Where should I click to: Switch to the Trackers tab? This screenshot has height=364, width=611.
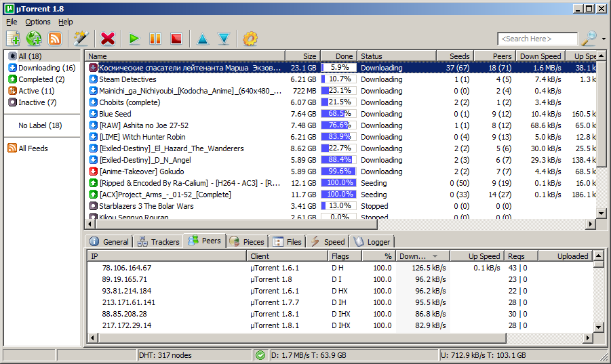tap(159, 242)
